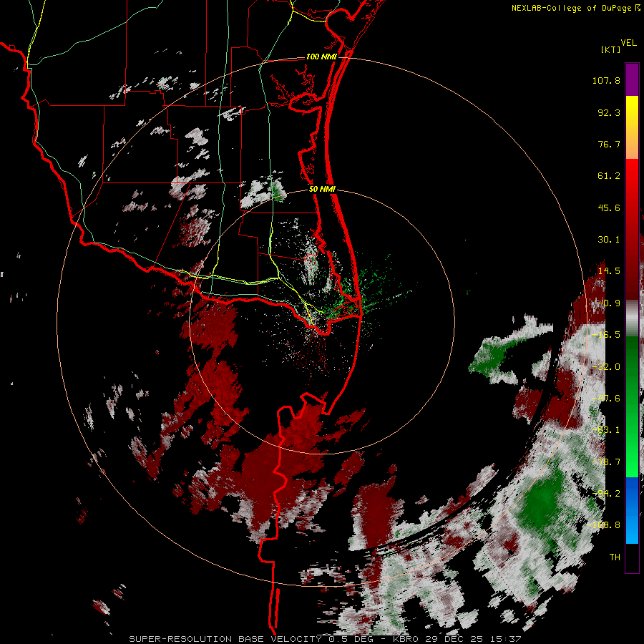Click the Super-Resolution Base Velocity caption
Viewport: 644px width, 644px height.
point(325,639)
